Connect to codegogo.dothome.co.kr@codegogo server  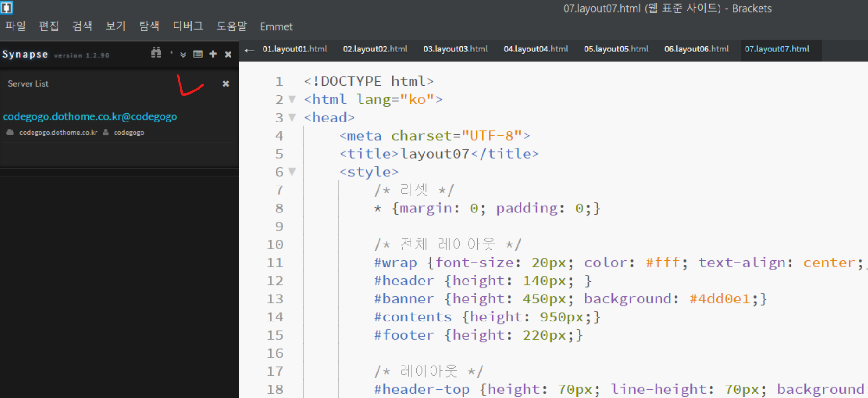pyautogui.click(x=90, y=116)
